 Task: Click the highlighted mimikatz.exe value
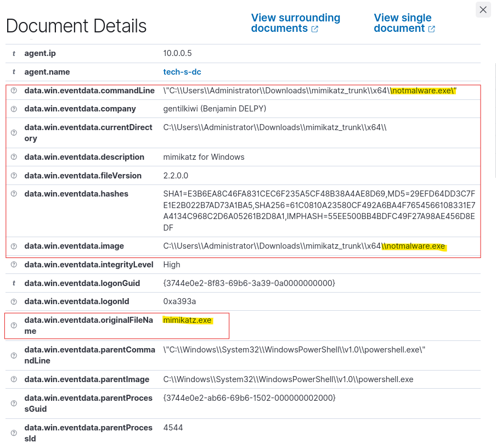[187, 320]
